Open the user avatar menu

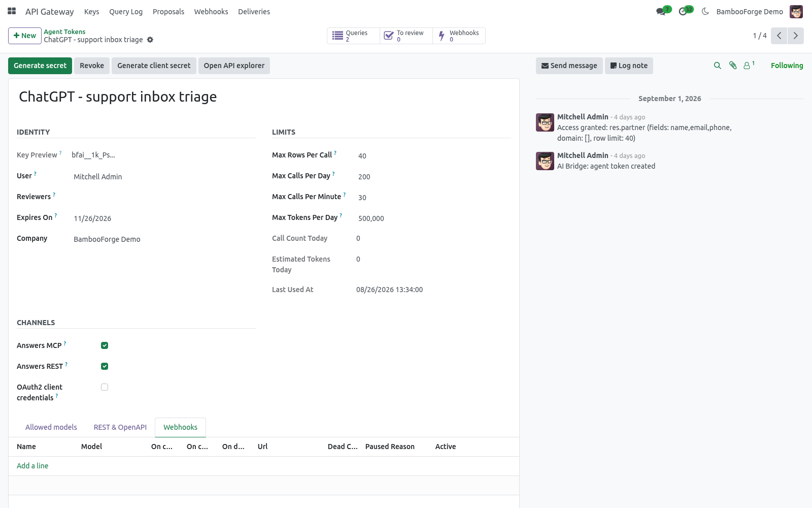tap(796, 11)
